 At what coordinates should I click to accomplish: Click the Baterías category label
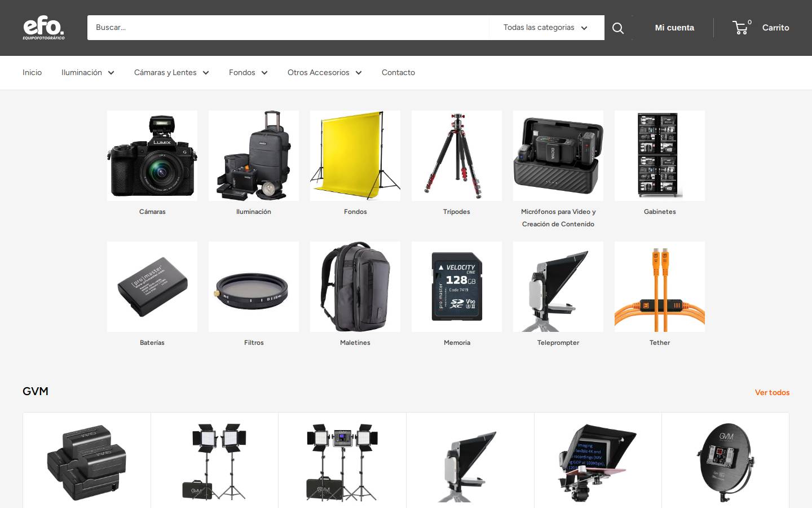click(x=152, y=343)
